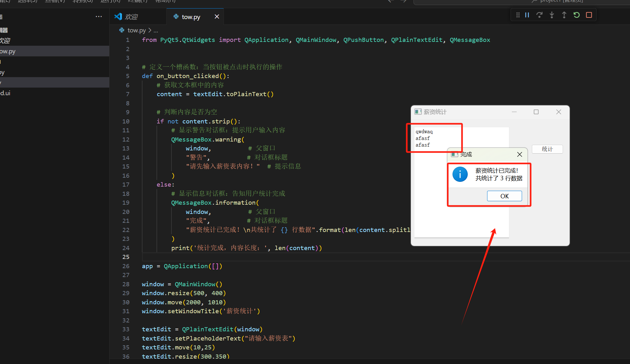Minimize the 薪资统计 window

tap(514, 112)
